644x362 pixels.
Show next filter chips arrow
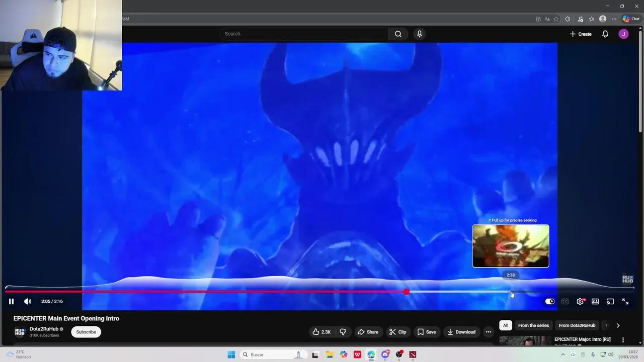click(618, 325)
